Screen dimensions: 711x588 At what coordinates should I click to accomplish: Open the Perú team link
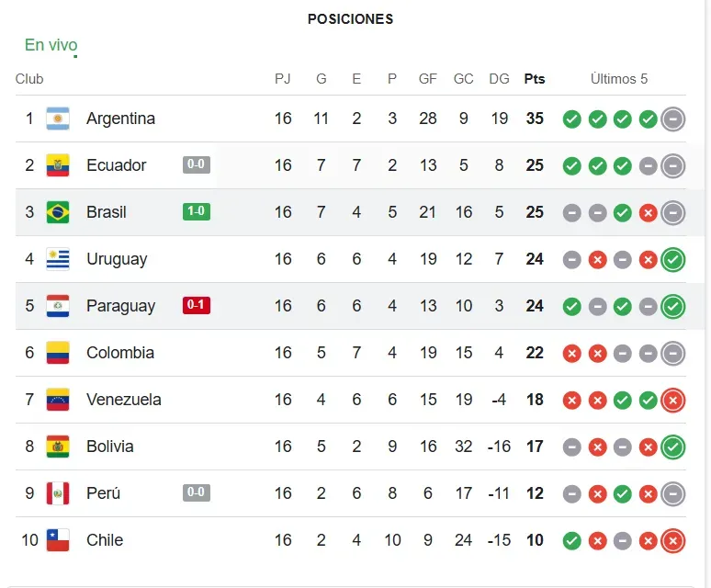coord(103,493)
